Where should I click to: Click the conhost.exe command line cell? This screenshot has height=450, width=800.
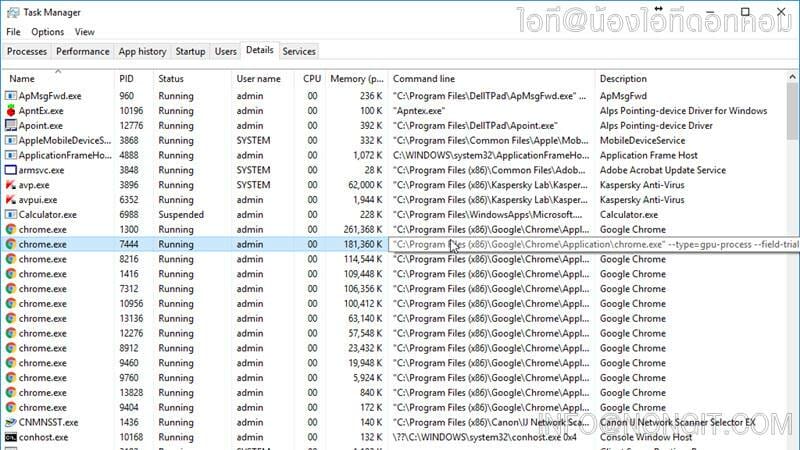pos(485,437)
